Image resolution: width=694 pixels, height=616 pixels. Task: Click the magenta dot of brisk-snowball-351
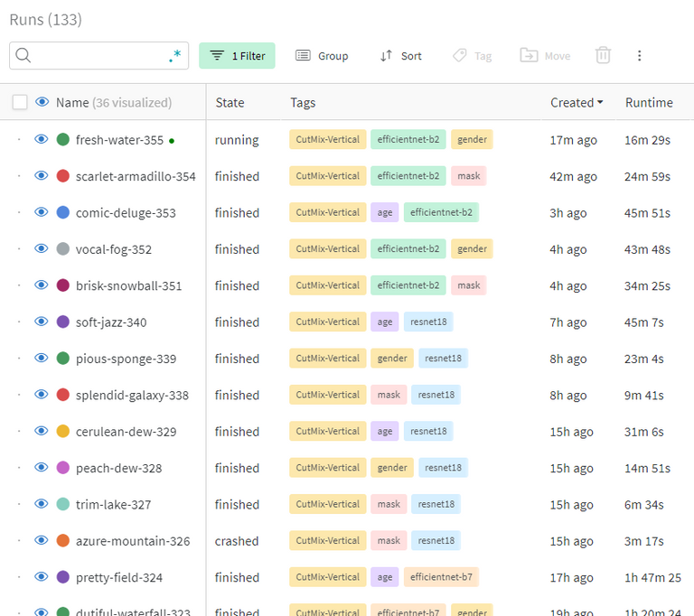click(x=63, y=285)
